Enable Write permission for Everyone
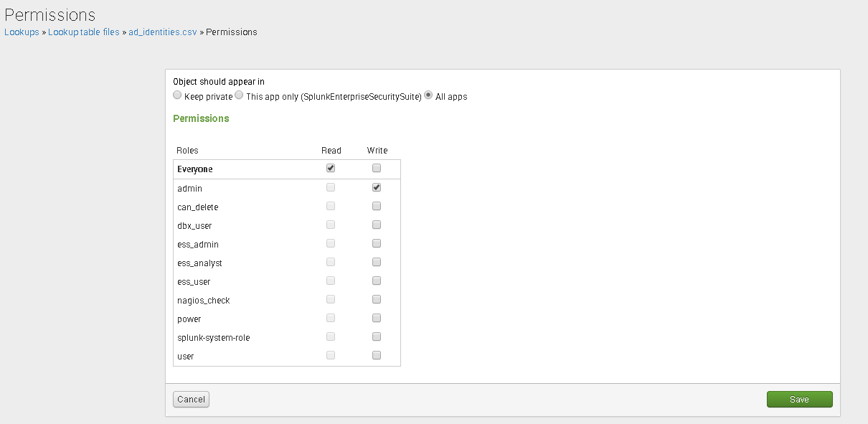This screenshot has width=868, height=424. click(376, 168)
